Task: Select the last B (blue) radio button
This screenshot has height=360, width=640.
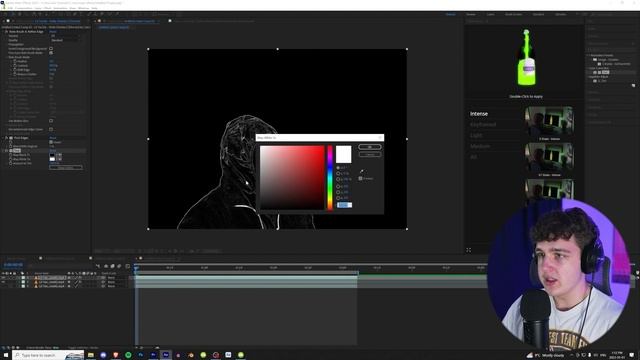Action: pyautogui.click(x=338, y=198)
